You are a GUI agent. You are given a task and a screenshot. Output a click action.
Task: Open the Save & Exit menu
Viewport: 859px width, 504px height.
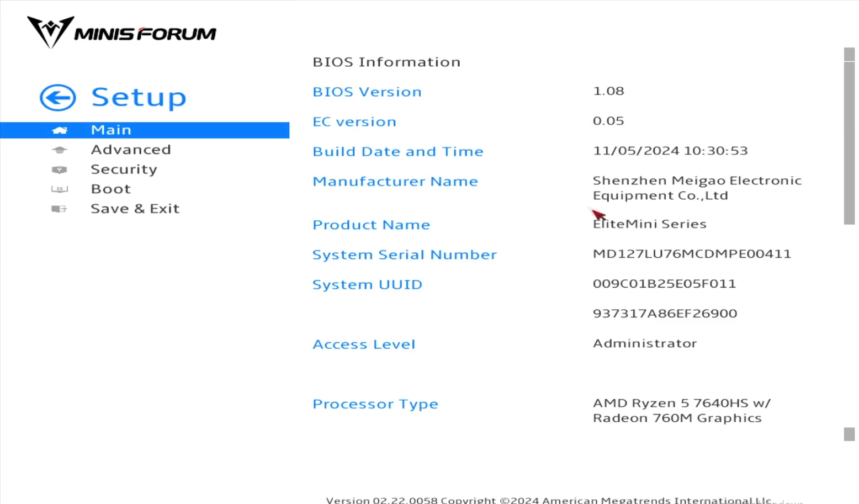tap(135, 209)
